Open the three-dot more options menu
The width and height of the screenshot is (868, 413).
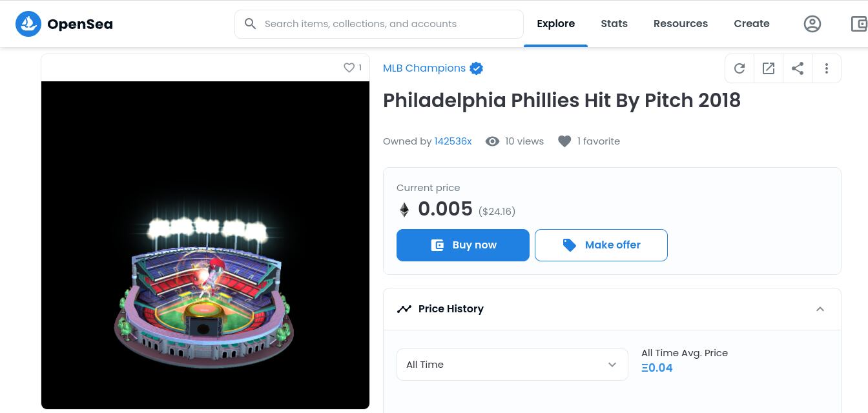pyautogui.click(x=827, y=68)
